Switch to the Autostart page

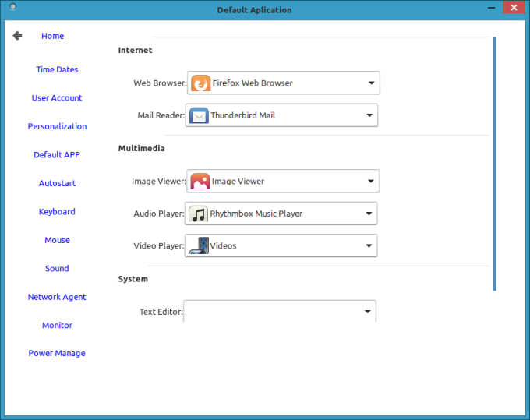57,183
